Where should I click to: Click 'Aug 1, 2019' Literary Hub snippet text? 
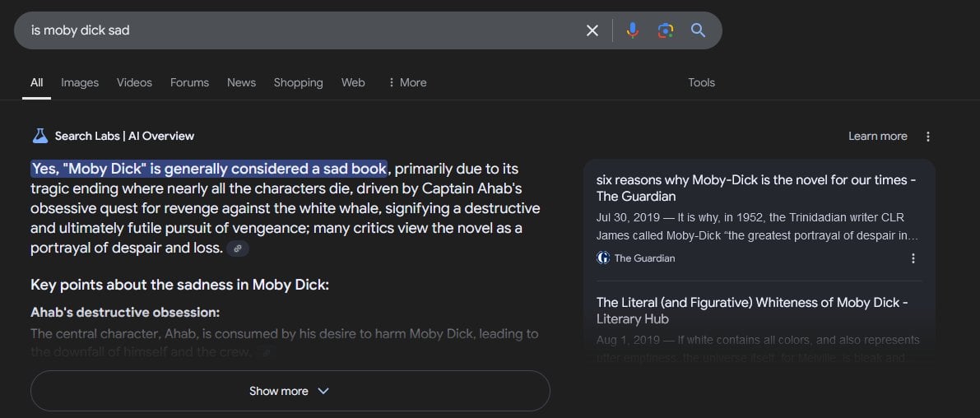[758, 349]
